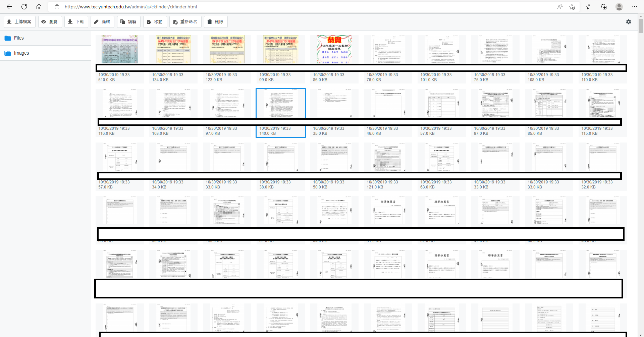Open the browser profile avatar

(x=619, y=7)
